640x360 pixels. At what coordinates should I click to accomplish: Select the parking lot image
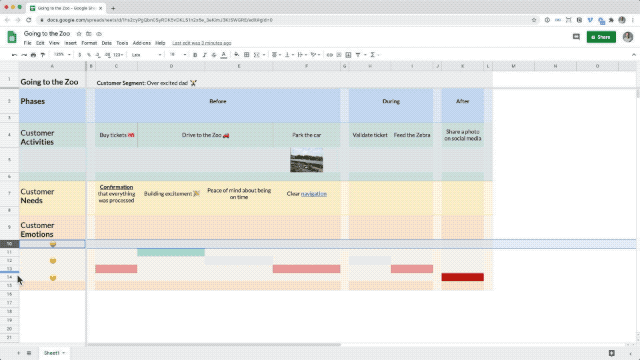pos(307,160)
